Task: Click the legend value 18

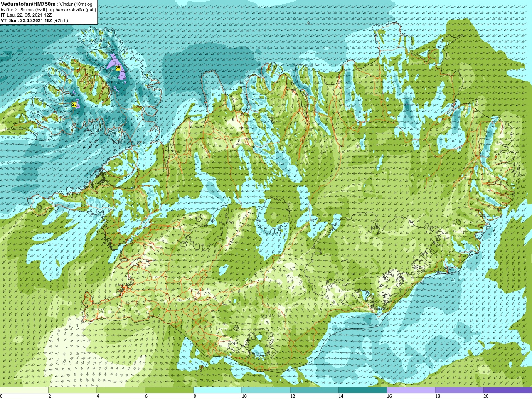Action: 438,396
